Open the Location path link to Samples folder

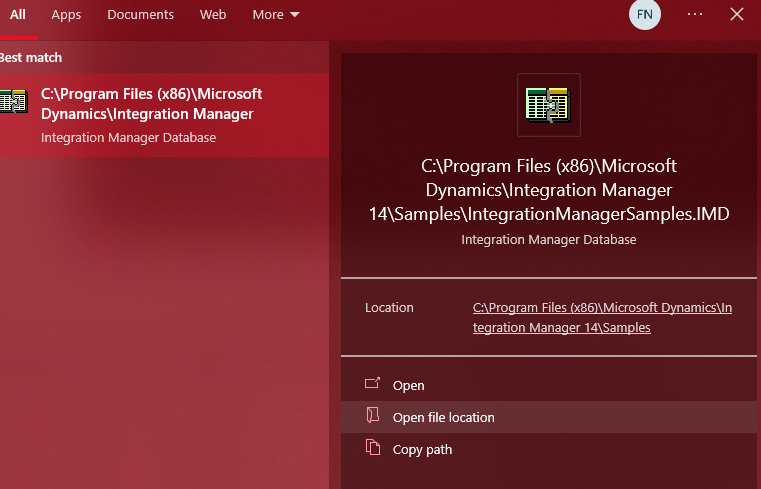click(602, 317)
